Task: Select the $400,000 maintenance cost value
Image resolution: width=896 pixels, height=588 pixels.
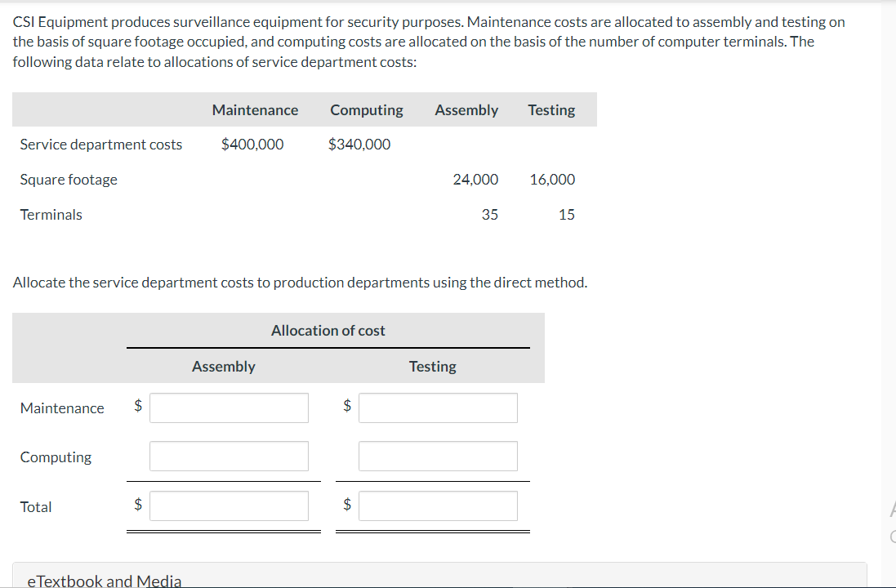Action: click(x=252, y=145)
